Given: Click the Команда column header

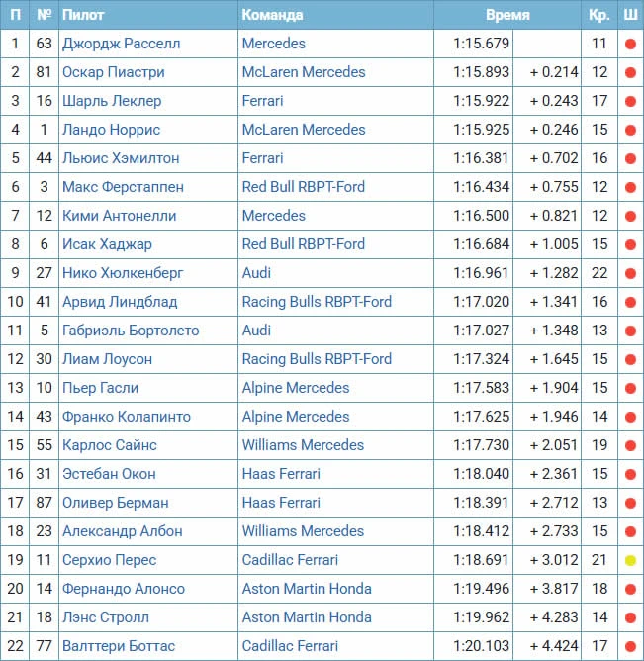Looking at the screenshot, I should [x=272, y=15].
